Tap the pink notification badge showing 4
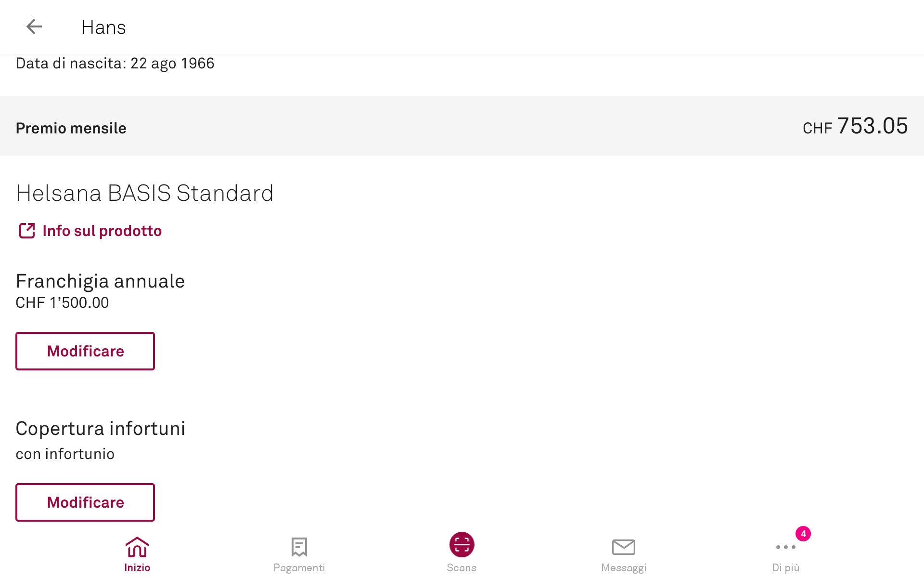924x578 pixels. pos(803,534)
